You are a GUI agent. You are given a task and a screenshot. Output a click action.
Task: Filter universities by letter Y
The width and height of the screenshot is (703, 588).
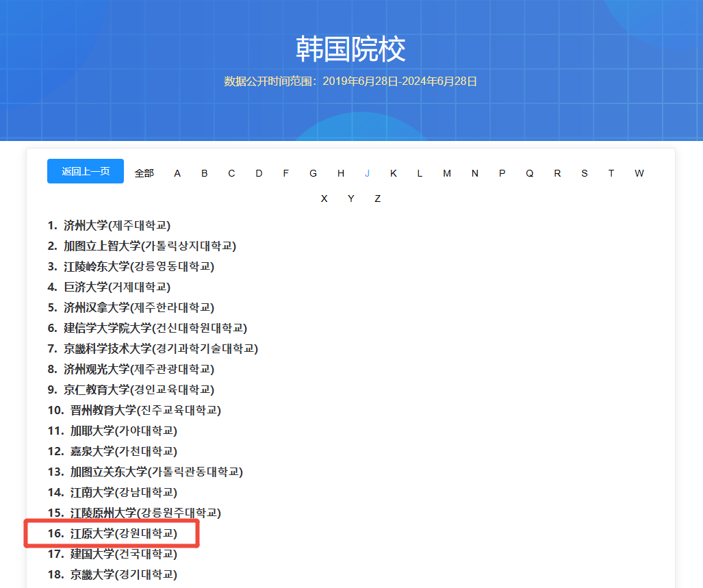pos(351,199)
